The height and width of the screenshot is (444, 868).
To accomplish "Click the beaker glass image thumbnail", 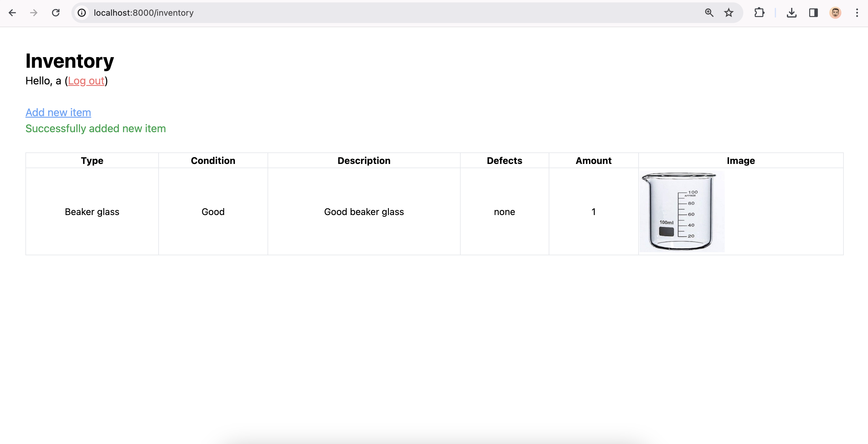I will (682, 211).
